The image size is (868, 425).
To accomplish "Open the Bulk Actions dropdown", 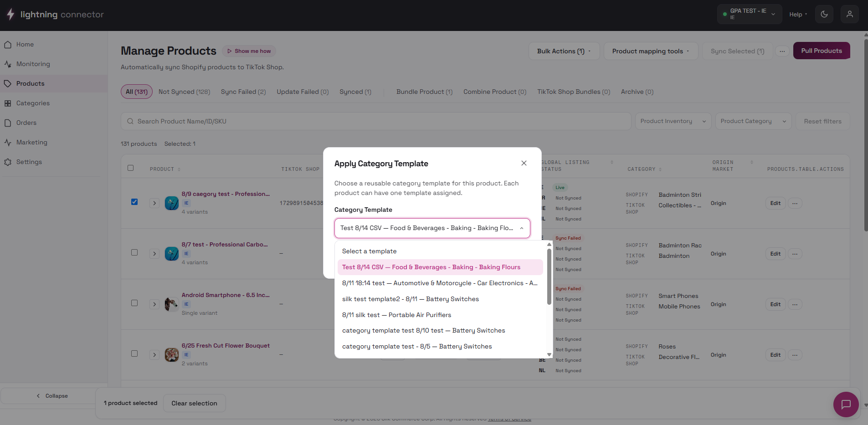I will (564, 51).
